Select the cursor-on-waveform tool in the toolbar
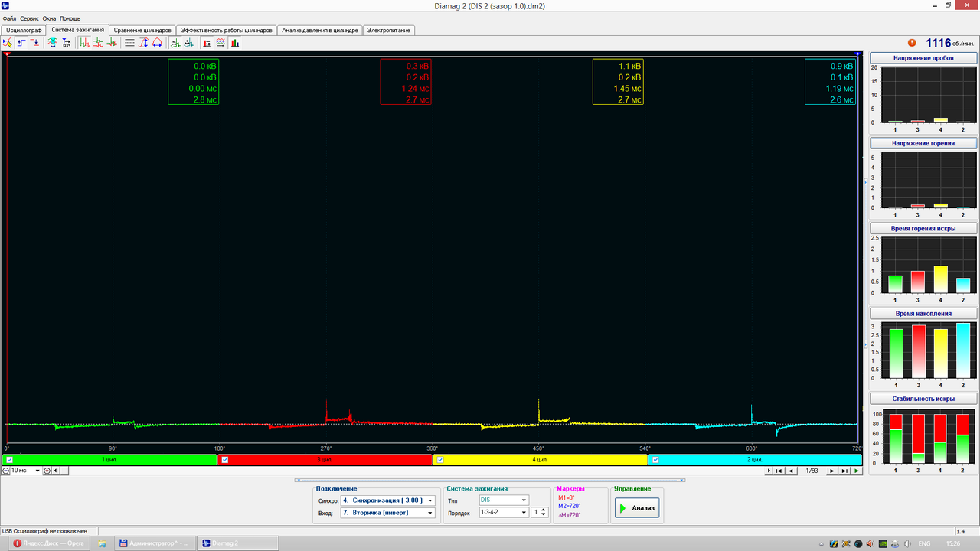Image resolution: width=980 pixels, height=551 pixels. click(7, 43)
